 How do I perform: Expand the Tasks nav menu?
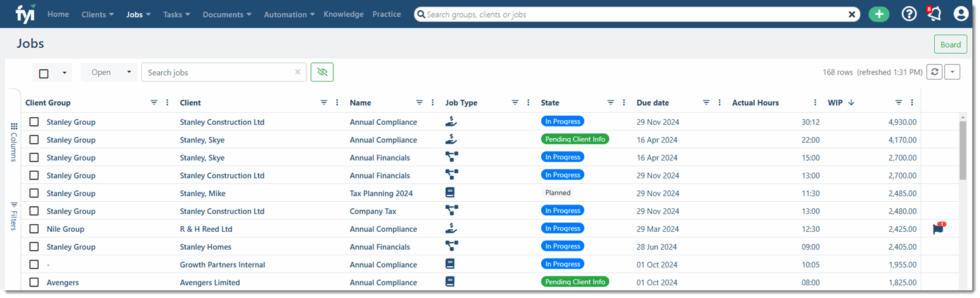(177, 14)
